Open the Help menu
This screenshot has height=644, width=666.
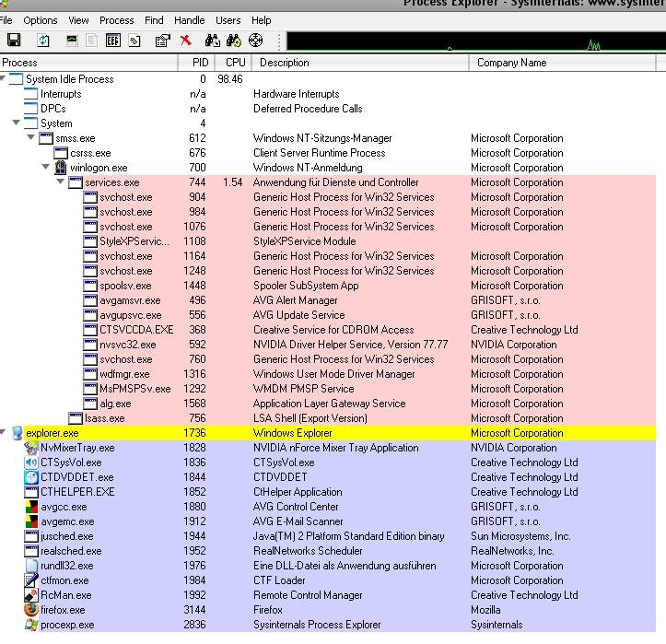click(x=262, y=20)
